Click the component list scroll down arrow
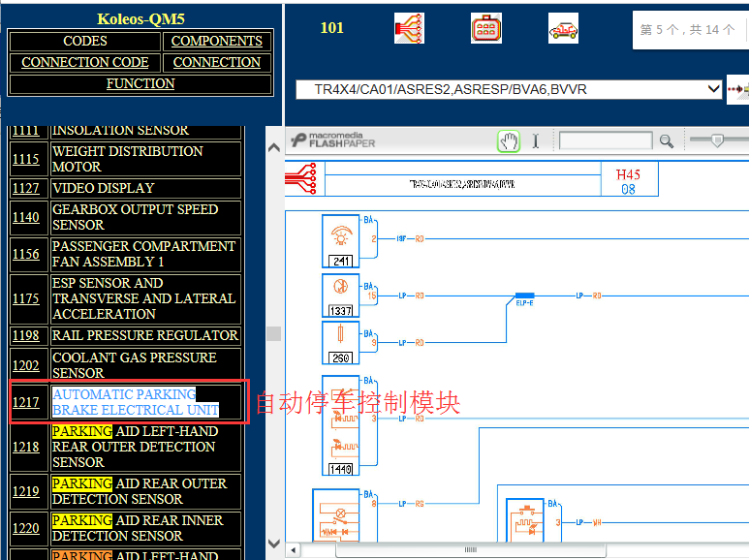This screenshot has height=560, width=749. (x=273, y=544)
